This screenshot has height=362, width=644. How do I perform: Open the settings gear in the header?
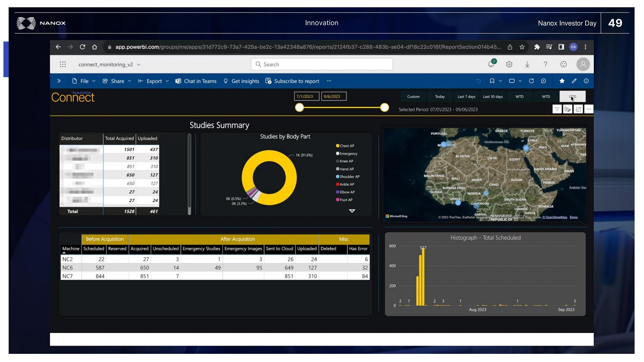509,64
